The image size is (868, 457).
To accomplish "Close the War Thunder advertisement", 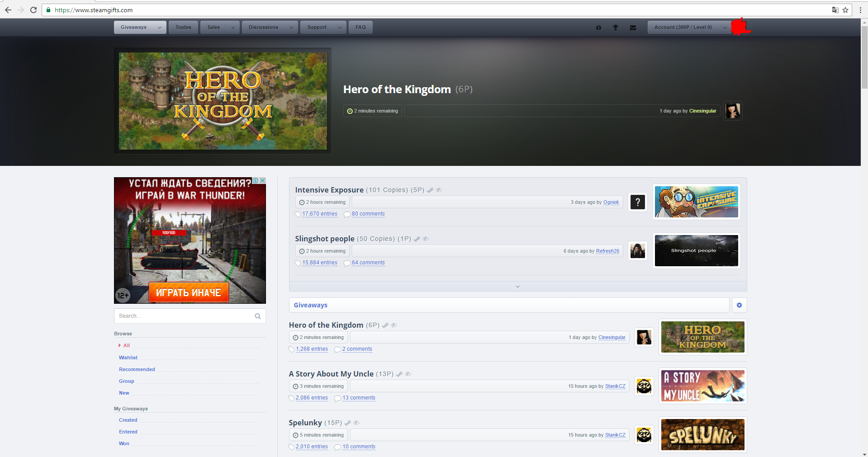I will (262, 180).
